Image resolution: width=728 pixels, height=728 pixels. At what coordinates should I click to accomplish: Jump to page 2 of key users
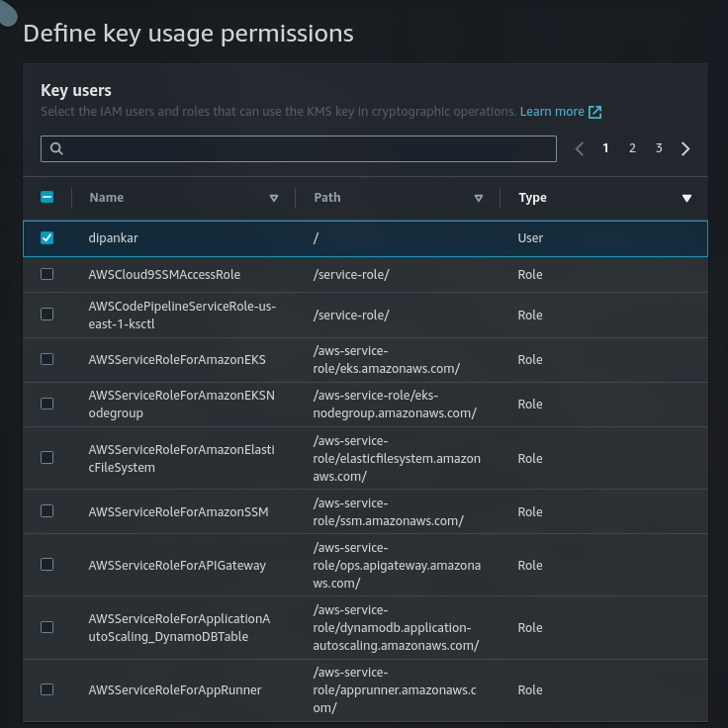[632, 148]
